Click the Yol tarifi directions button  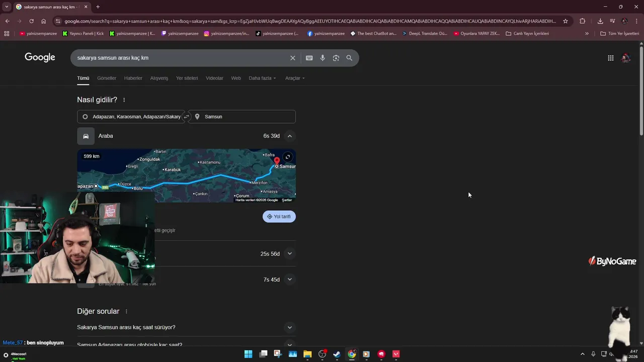click(x=279, y=217)
